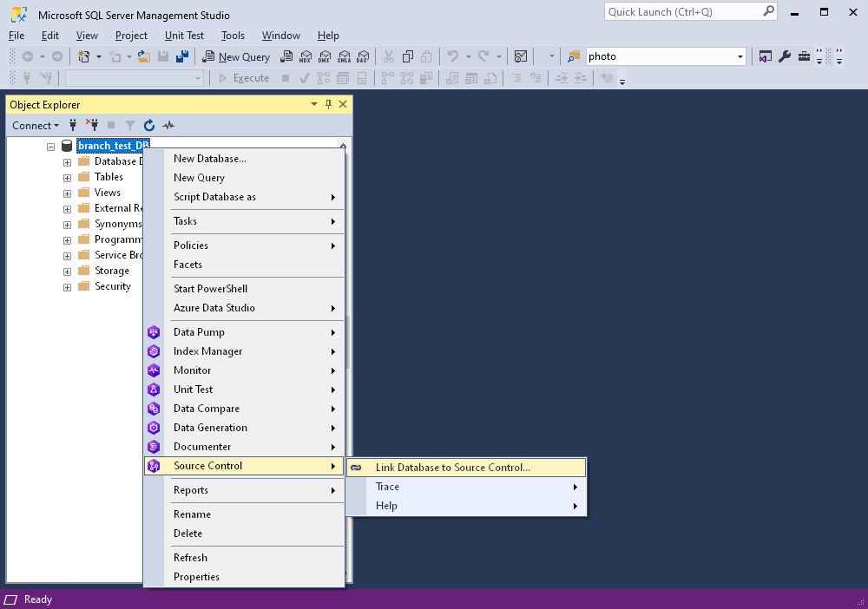The height and width of the screenshot is (609, 868).
Task: Open the New Project icon dropdown arrow
Action: (x=99, y=56)
